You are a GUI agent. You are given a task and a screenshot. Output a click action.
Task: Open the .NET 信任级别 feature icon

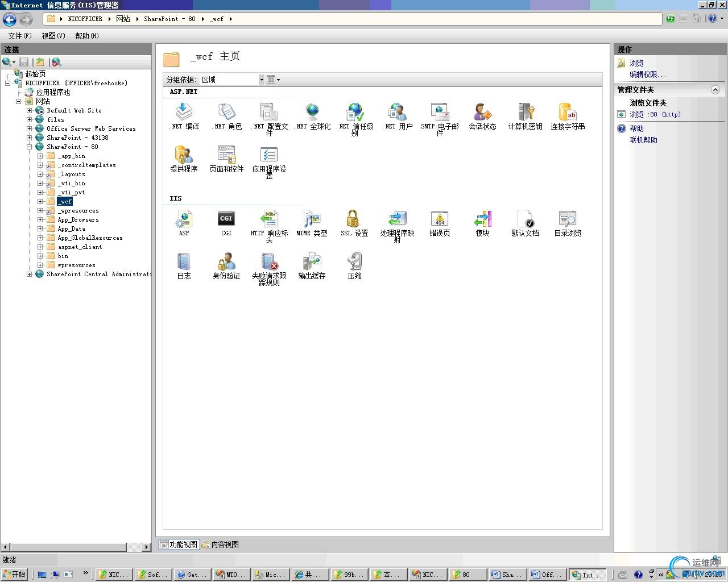[x=354, y=119]
